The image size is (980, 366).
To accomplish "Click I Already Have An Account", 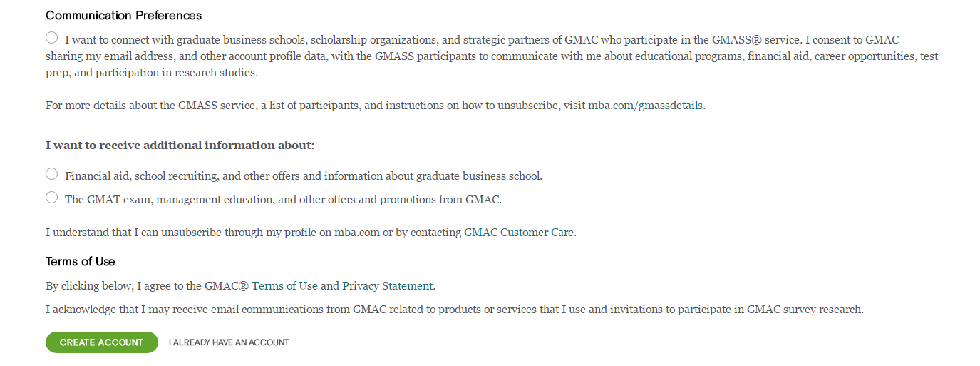I will click(229, 342).
